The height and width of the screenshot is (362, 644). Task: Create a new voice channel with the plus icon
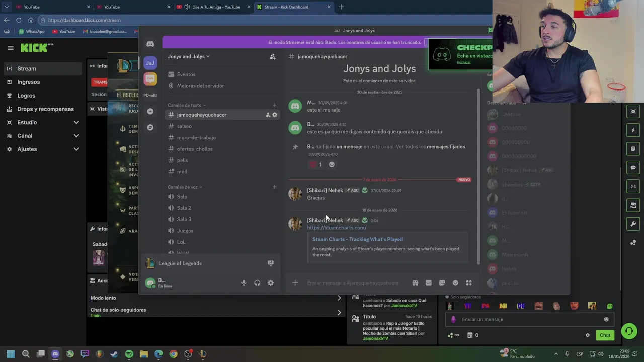tap(274, 187)
